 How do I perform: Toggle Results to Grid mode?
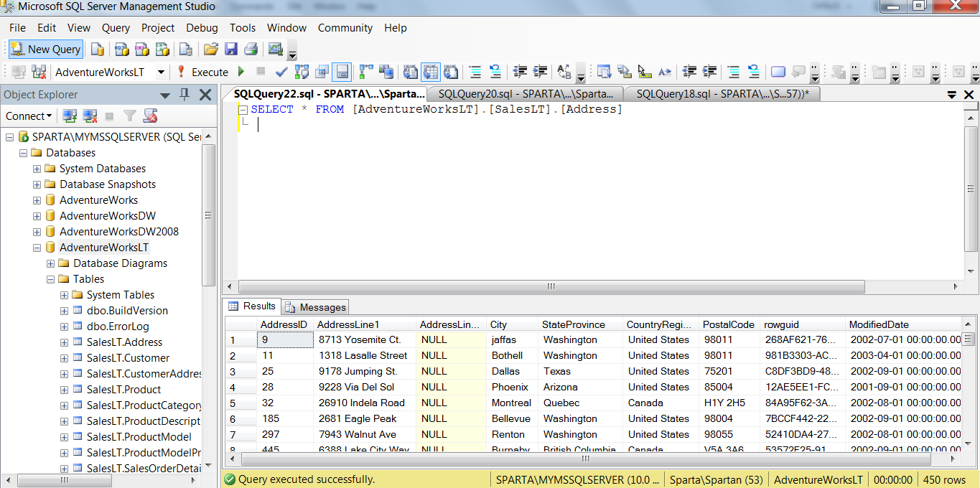[430, 72]
